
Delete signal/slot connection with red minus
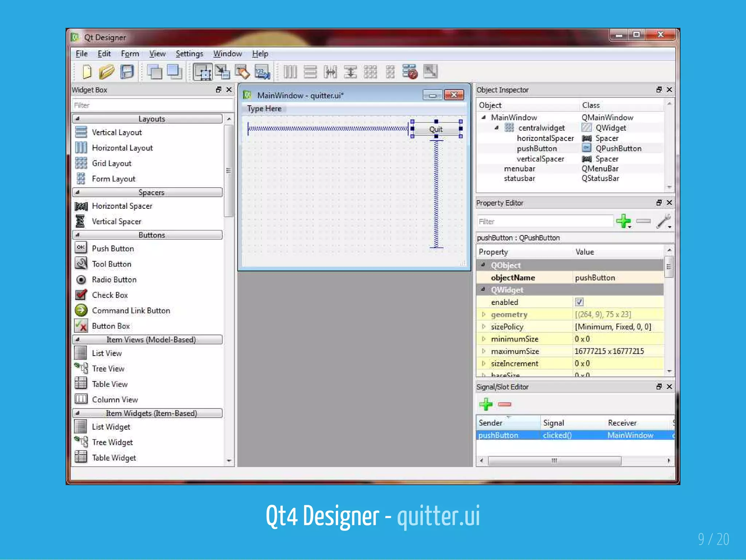pyautogui.click(x=505, y=404)
